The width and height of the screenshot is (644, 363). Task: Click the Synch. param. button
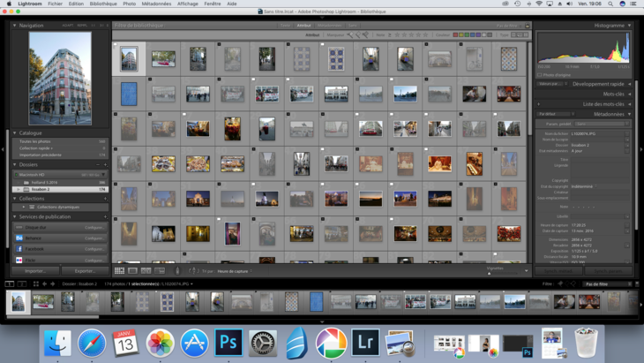[x=608, y=271]
